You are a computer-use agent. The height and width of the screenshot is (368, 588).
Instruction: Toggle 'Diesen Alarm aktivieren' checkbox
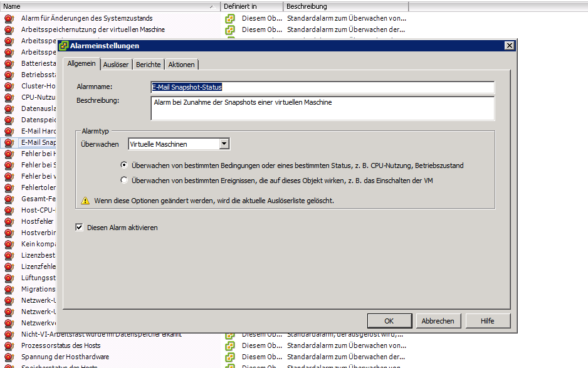(x=80, y=228)
